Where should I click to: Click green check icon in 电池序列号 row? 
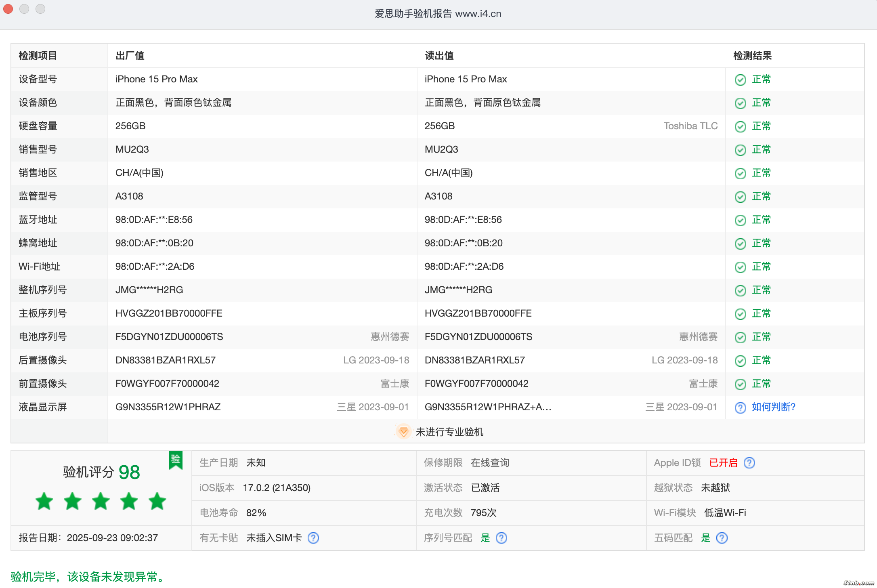click(x=740, y=337)
